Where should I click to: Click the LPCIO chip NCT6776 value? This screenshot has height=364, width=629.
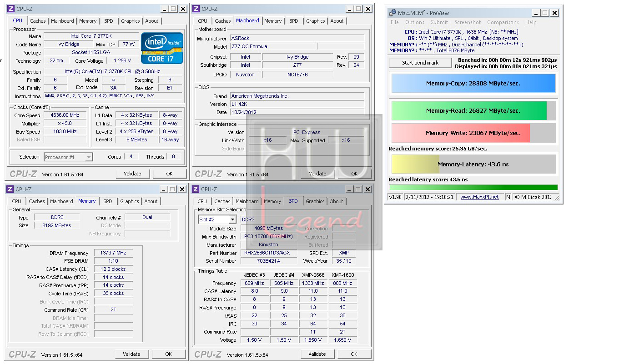297,75
